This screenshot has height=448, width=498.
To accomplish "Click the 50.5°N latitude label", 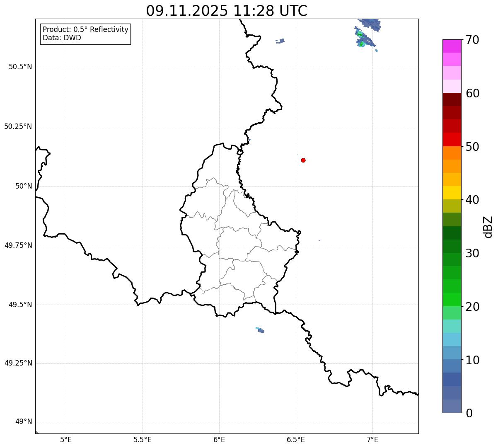I will (20, 67).
